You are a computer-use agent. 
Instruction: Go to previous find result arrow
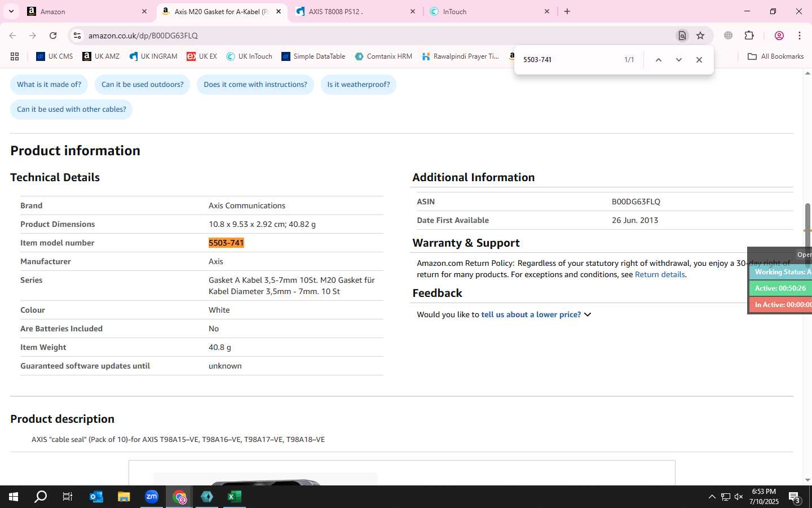(658, 60)
